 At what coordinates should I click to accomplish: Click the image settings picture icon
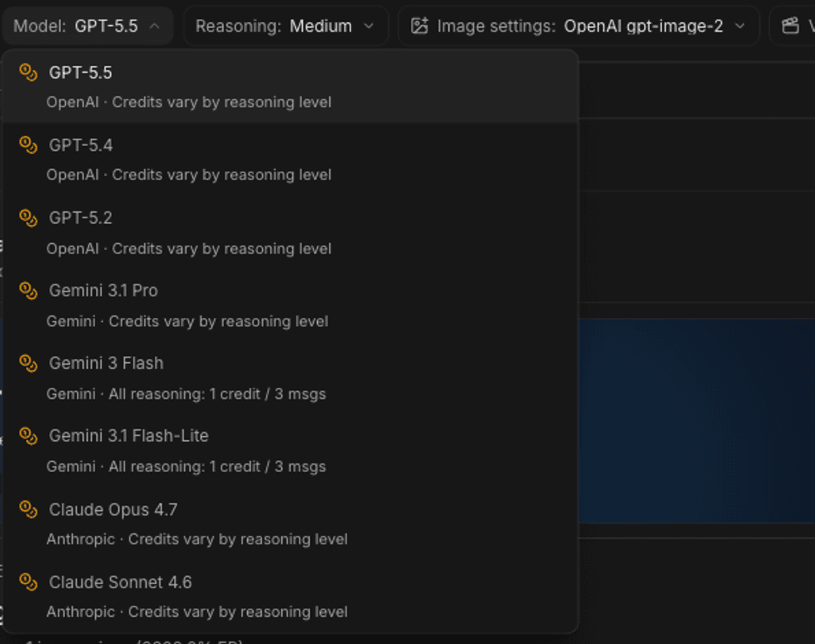420,26
